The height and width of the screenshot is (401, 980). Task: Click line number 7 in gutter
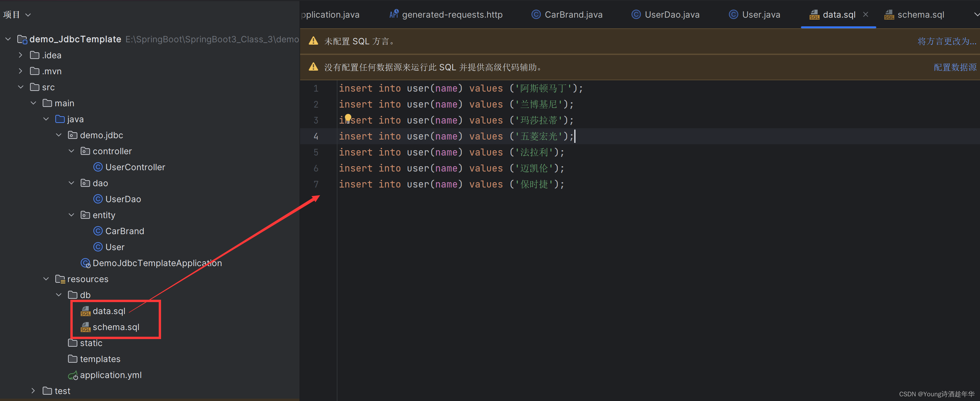coord(316,184)
